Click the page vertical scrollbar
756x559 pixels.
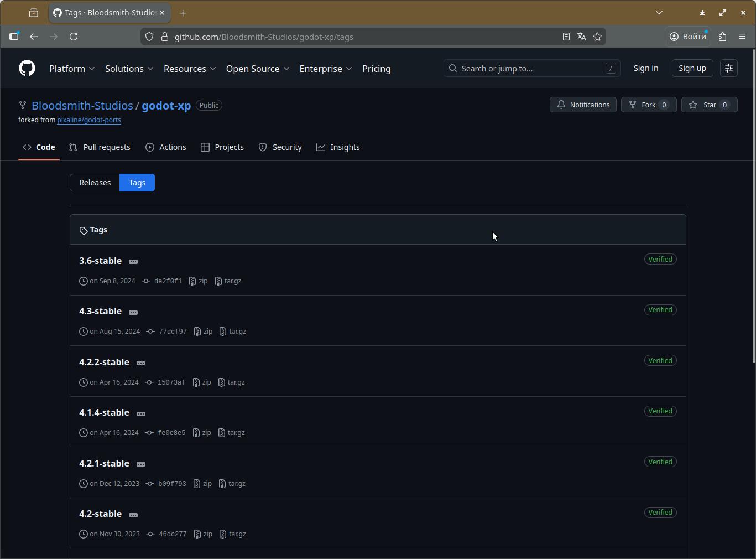tap(753, 206)
